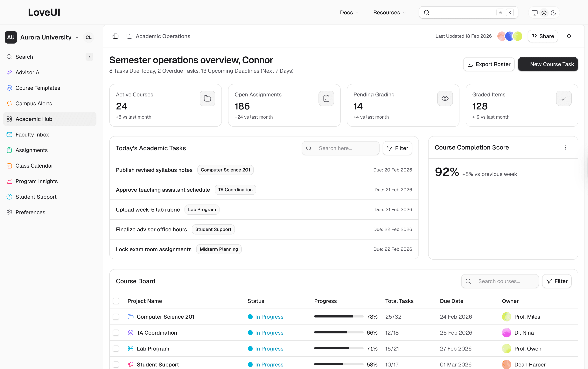Viewport: 588px width, 369px height.
Task: Click the TA Coordination progress bar
Action: (339, 332)
